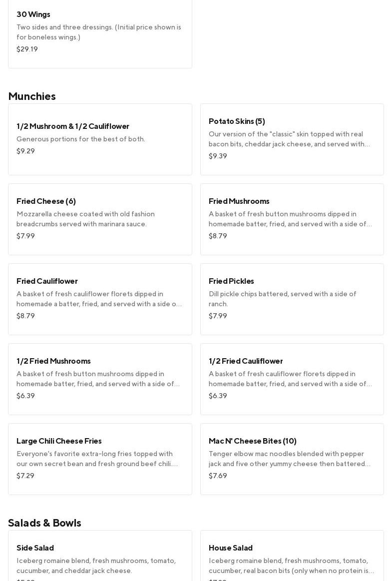The width and height of the screenshot is (392, 581).
Task: Select the Fried Cauliflower basket item
Action: tap(100, 299)
